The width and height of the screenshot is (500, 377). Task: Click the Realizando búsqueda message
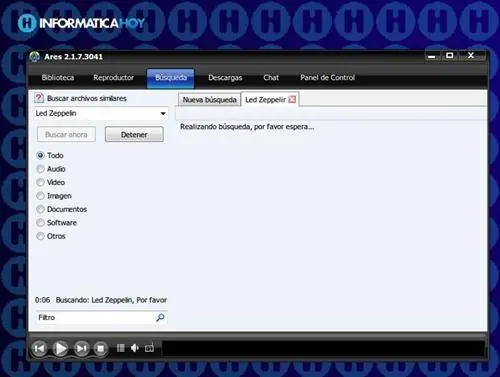[x=247, y=127]
